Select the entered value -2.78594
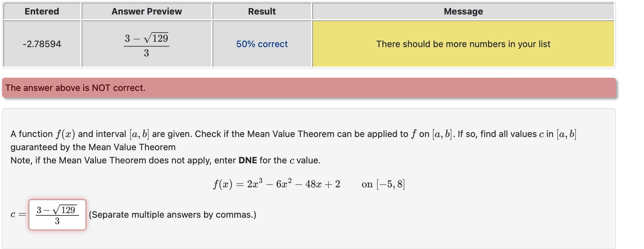The image size is (644, 249). 42,44
